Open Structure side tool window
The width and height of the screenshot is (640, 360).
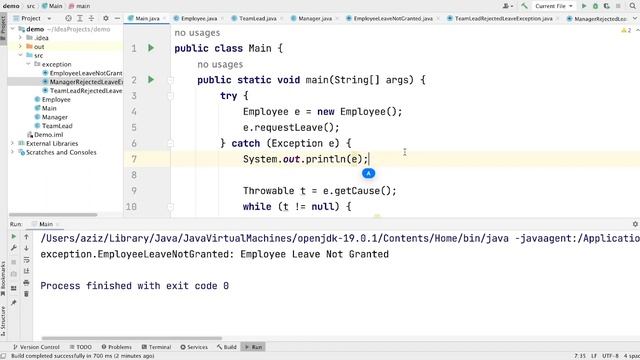click(x=3, y=322)
